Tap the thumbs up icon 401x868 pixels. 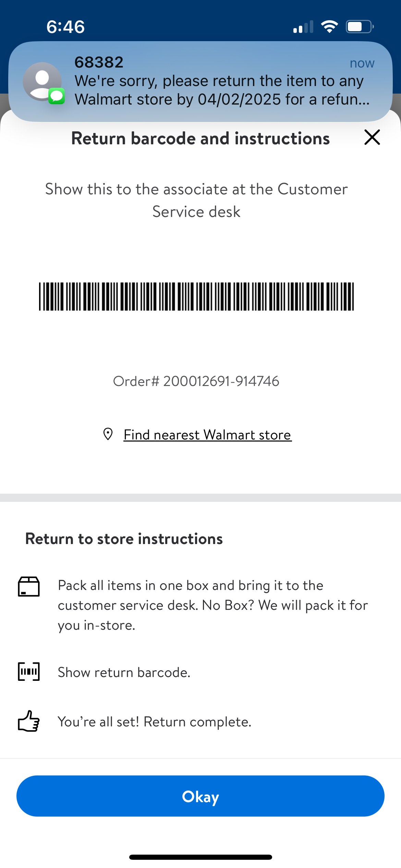tap(29, 721)
